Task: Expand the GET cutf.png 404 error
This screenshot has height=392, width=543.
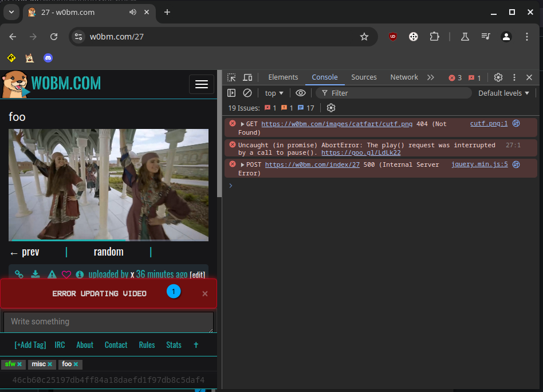Action: click(x=242, y=124)
